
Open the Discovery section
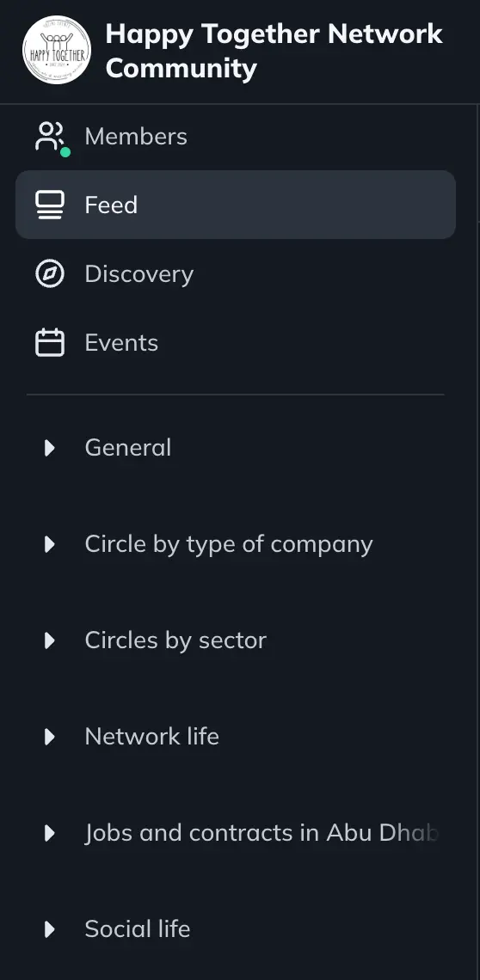236,273
